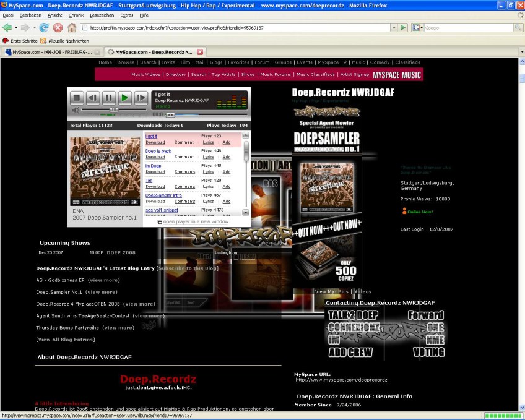525x420 pixels.
Task: Mute the player via the speaker icon
Action: [x=76, y=111]
